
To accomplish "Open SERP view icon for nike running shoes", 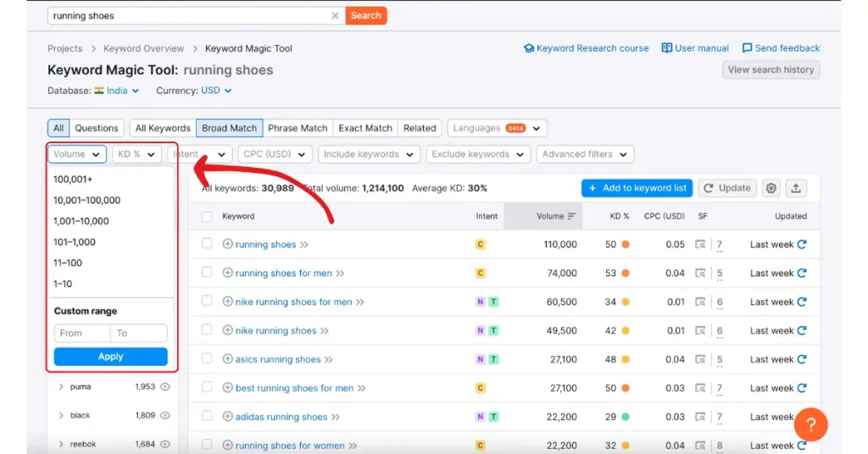I will (700, 330).
